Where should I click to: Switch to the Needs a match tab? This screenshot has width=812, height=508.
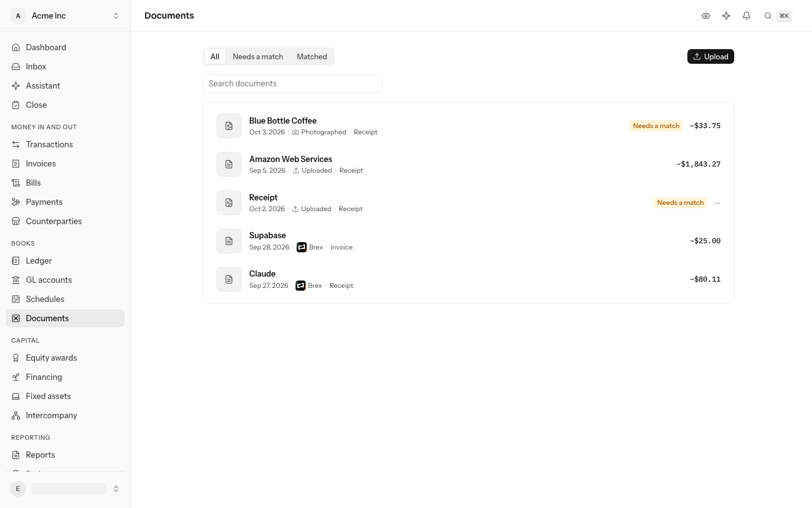coord(258,56)
